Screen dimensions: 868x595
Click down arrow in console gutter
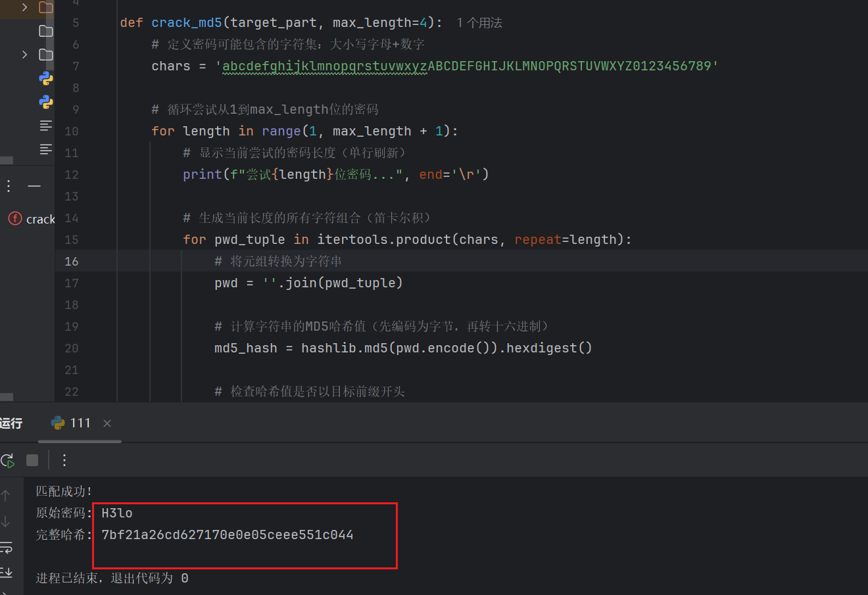[x=6, y=521]
